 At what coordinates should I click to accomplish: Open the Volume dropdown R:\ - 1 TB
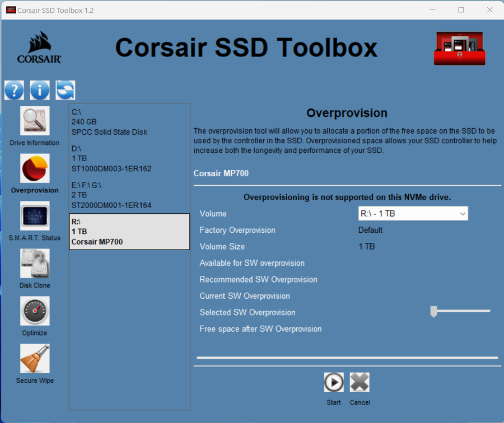coord(413,214)
